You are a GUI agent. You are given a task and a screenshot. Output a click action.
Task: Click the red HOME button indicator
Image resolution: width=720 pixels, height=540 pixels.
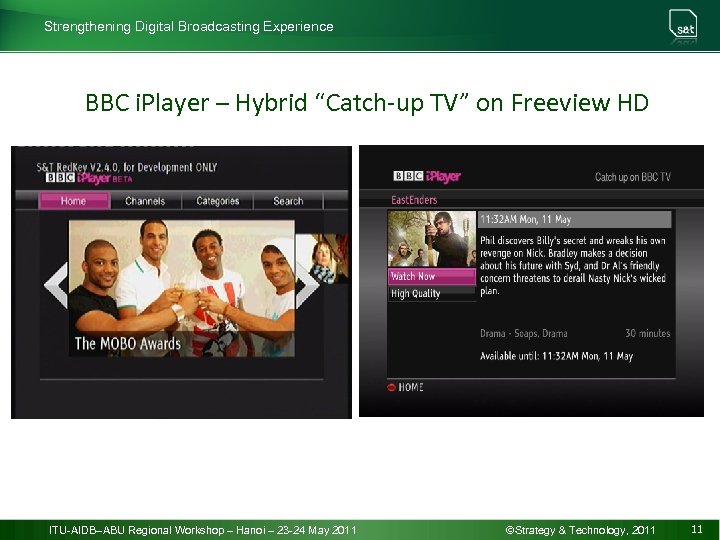click(391, 388)
